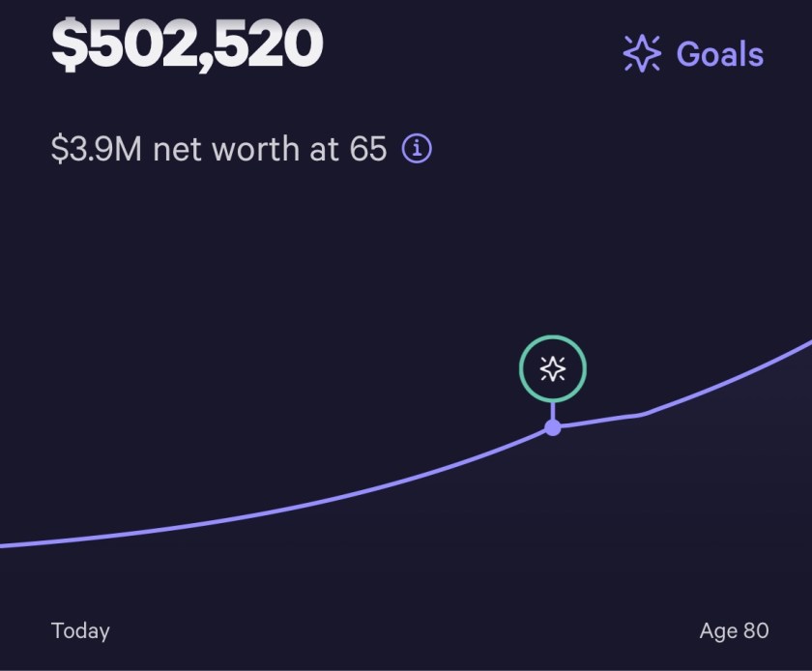Viewport: 812px width, 671px height.
Task: Tap the $502,520 net worth amount
Action: pyautogui.click(x=187, y=44)
